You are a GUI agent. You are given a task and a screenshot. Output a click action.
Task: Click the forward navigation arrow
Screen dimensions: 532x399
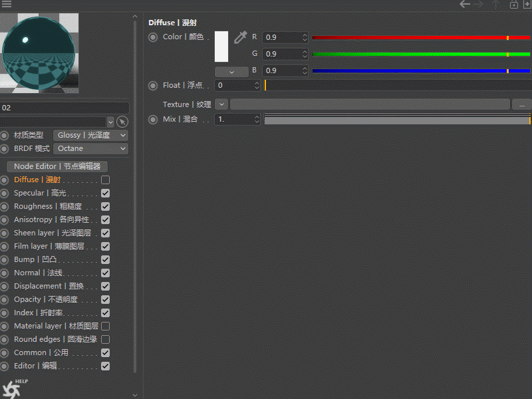478,4
